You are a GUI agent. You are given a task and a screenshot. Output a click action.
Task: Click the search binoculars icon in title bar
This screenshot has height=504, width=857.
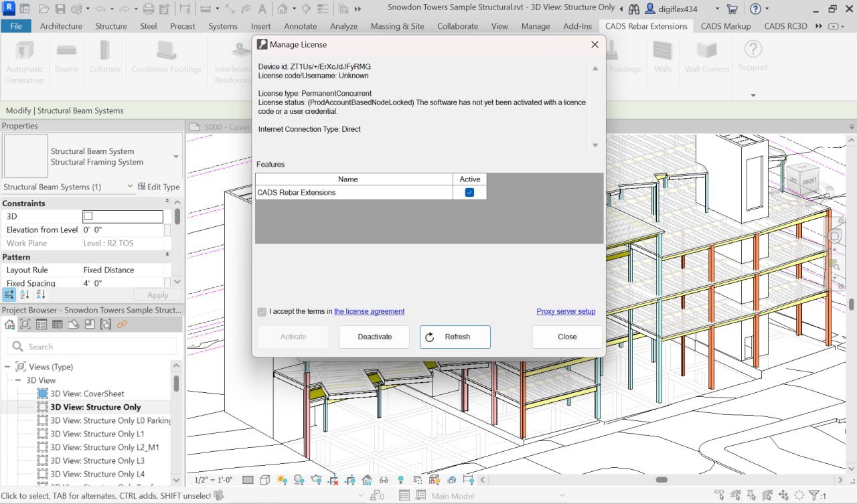coord(633,9)
